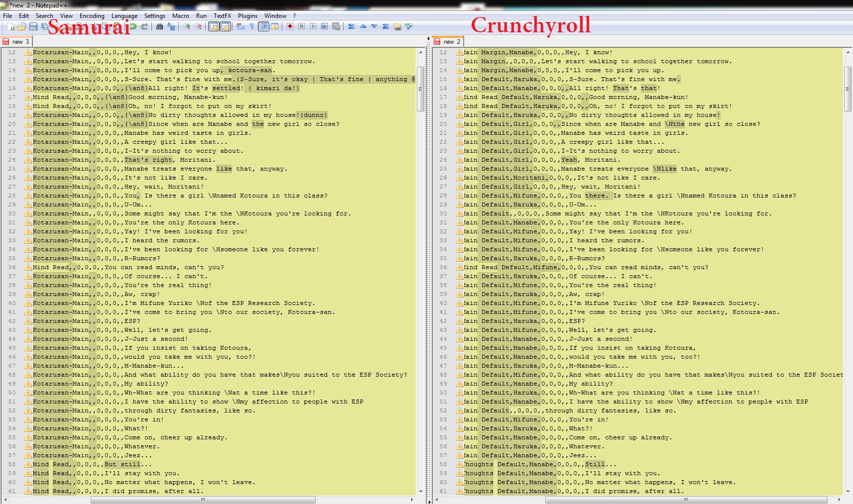This screenshot has height=504, width=853.
Task: Open the user defined language icon
Action: pyautogui.click(x=274, y=26)
